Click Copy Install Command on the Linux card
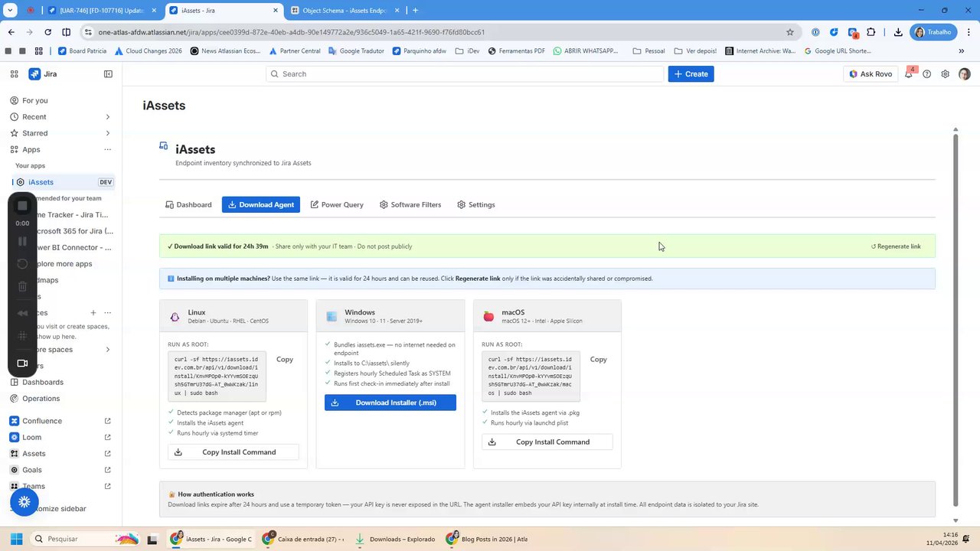Image resolution: width=980 pixels, height=551 pixels. click(x=234, y=452)
